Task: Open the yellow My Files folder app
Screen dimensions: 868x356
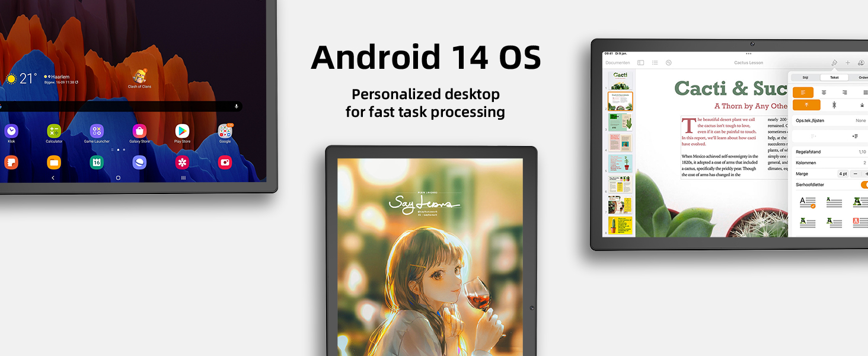Action: coord(54,162)
